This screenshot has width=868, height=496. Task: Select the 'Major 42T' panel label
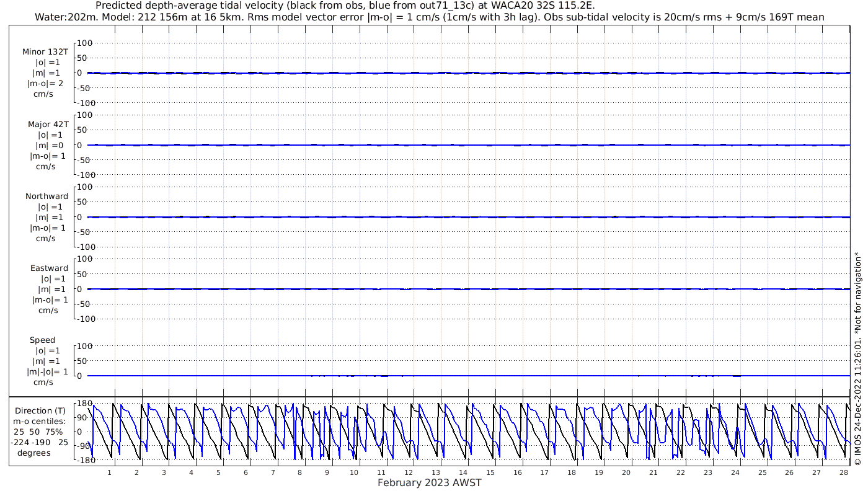coord(48,124)
